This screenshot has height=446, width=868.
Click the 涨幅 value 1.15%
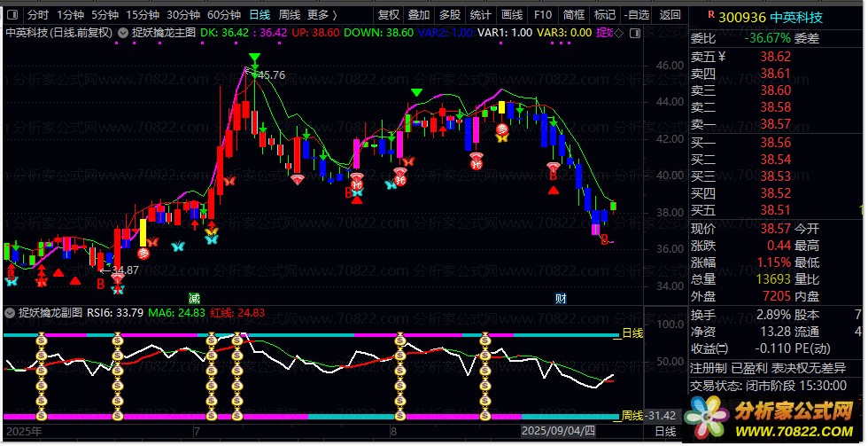[x=774, y=262]
